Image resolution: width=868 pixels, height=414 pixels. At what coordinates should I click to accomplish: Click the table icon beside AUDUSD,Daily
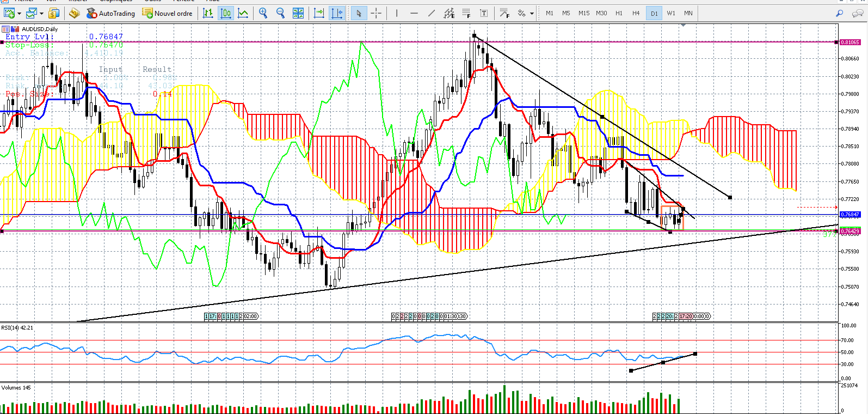5,29
